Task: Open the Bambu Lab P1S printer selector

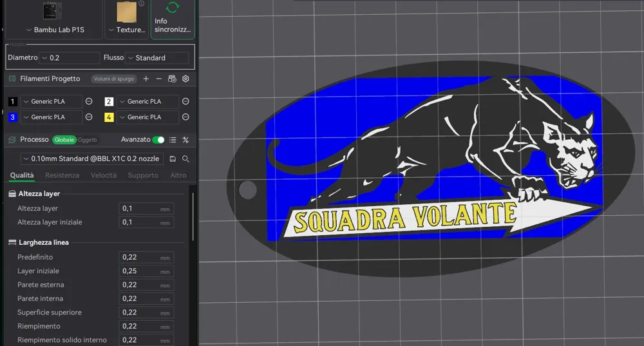Action: click(x=54, y=20)
